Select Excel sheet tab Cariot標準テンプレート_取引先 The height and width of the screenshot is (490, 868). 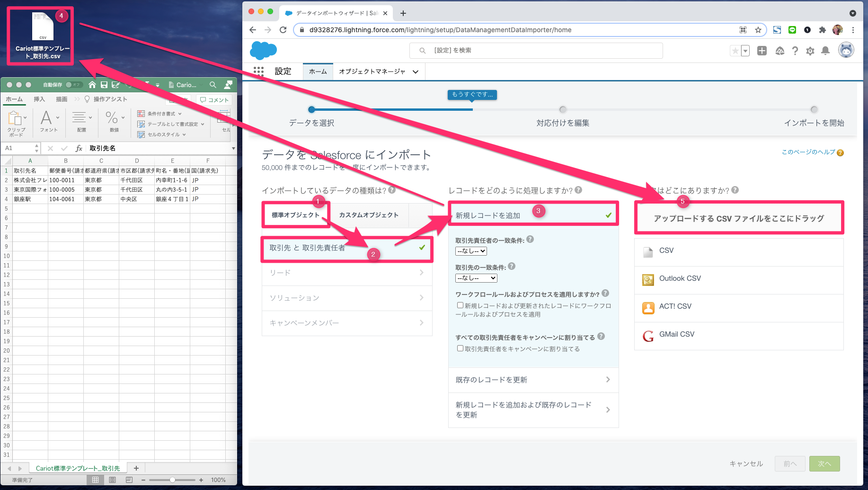pyautogui.click(x=78, y=468)
